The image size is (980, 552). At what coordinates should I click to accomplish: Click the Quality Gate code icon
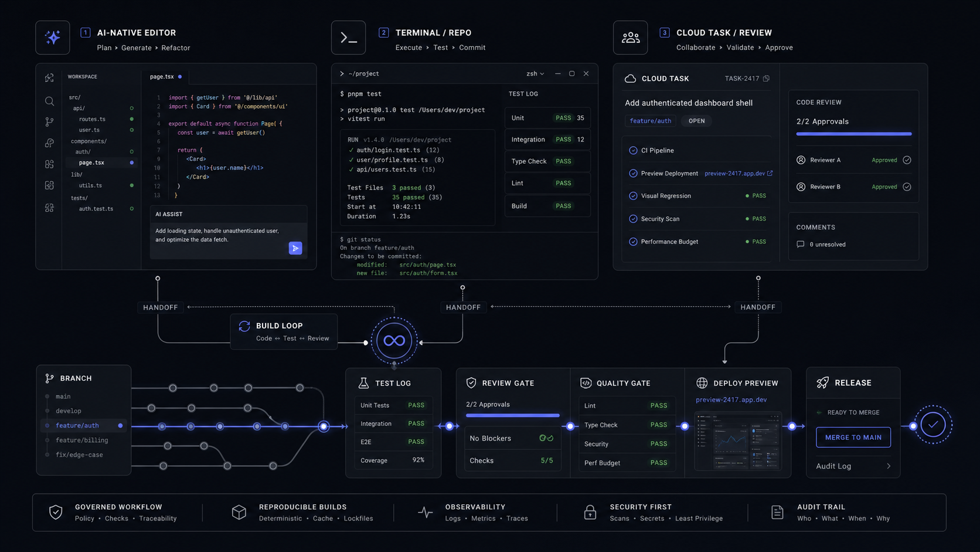[x=586, y=383]
